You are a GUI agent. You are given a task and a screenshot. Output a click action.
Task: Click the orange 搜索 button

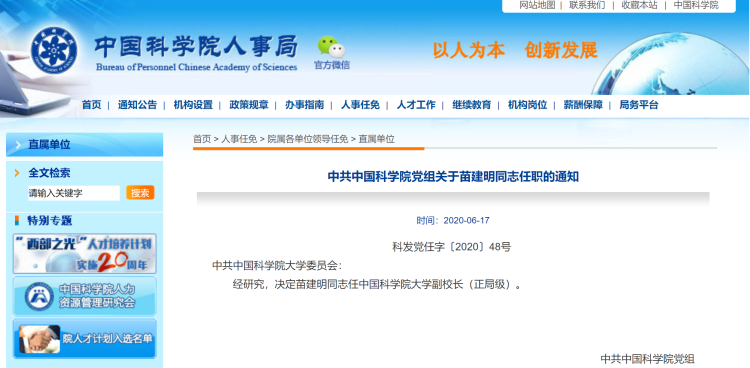[140, 193]
